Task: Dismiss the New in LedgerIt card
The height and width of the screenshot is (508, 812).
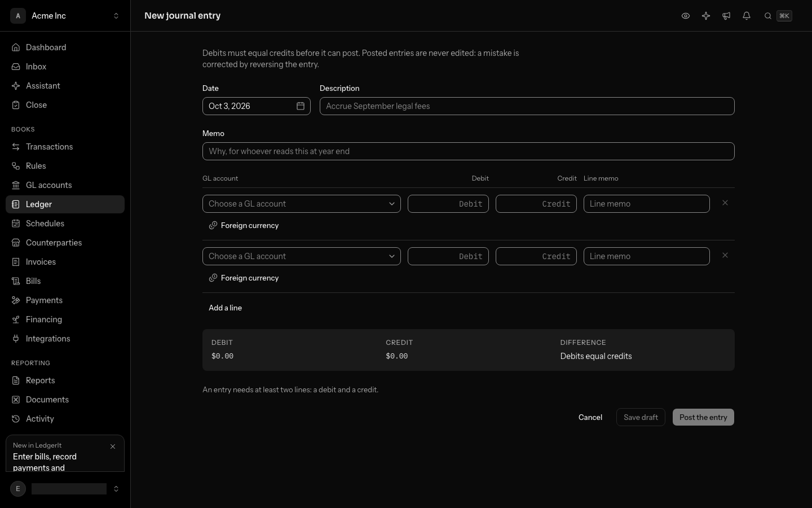Action: click(x=113, y=446)
